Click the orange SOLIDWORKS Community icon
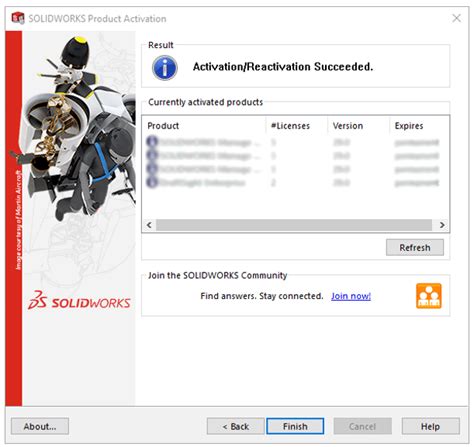 pyautogui.click(x=429, y=296)
